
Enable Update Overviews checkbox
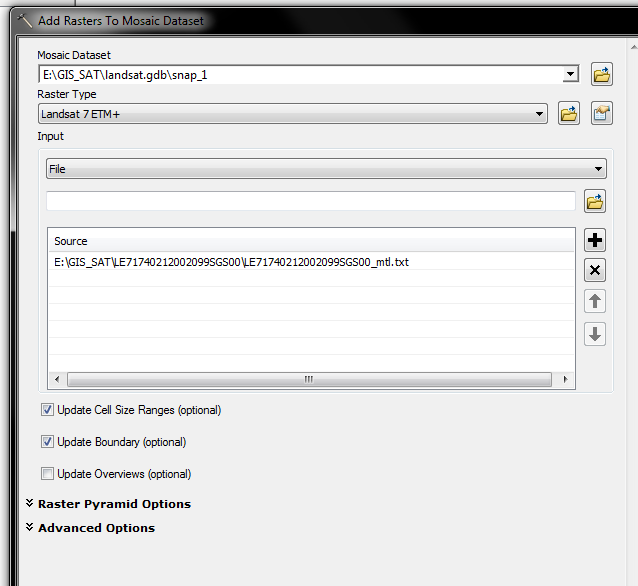(47, 473)
